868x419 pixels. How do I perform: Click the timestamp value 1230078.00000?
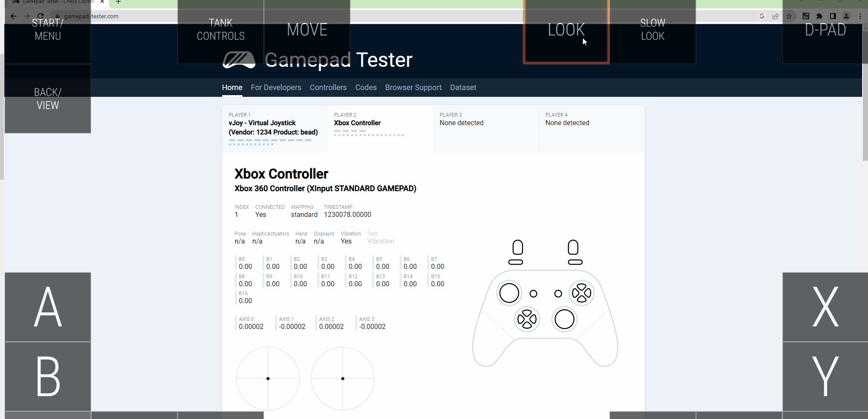(347, 215)
